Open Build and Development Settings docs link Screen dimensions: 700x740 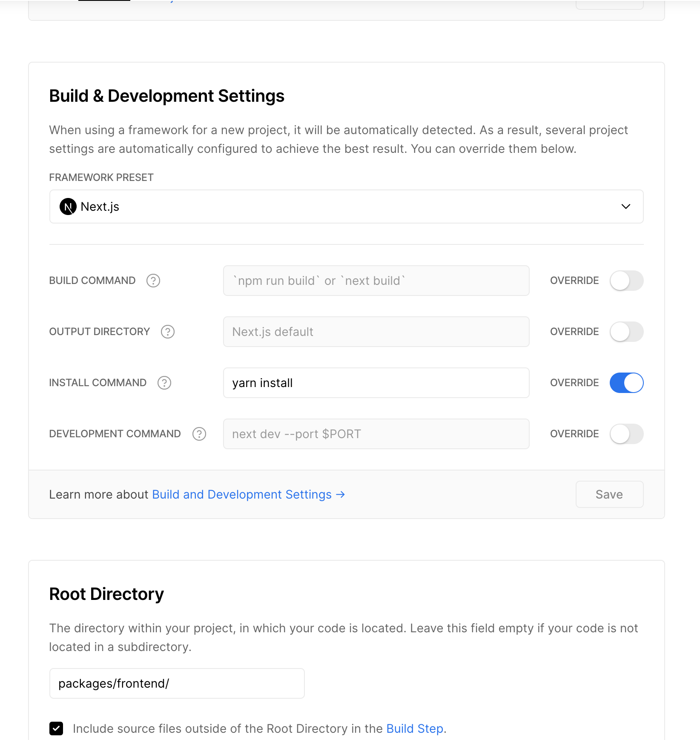248,494
